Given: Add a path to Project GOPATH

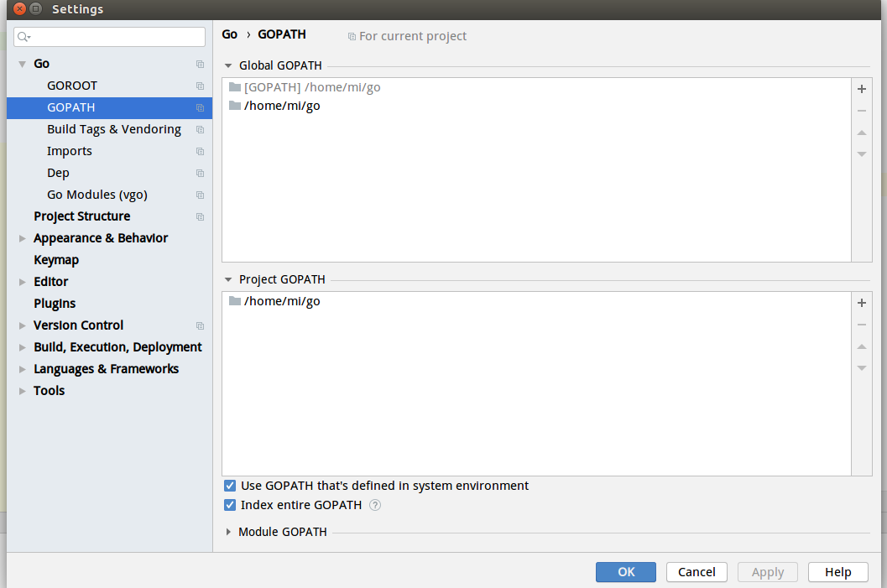Looking at the screenshot, I should point(862,303).
